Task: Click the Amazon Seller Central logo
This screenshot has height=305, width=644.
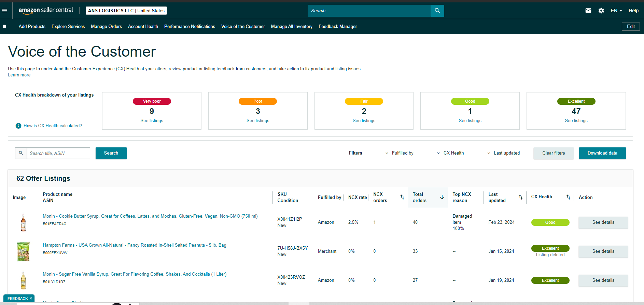Action: pos(46,11)
